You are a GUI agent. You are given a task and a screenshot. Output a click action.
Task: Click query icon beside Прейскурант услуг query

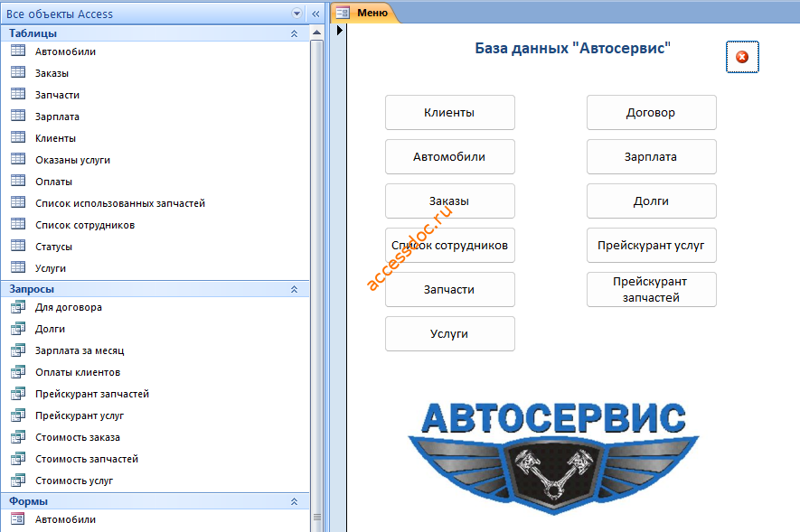(x=18, y=415)
